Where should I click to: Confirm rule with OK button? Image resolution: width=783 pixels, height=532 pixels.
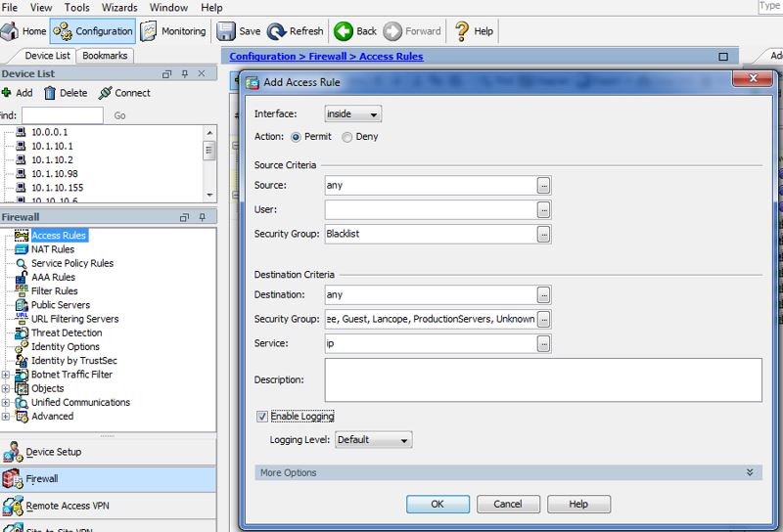[x=438, y=504]
